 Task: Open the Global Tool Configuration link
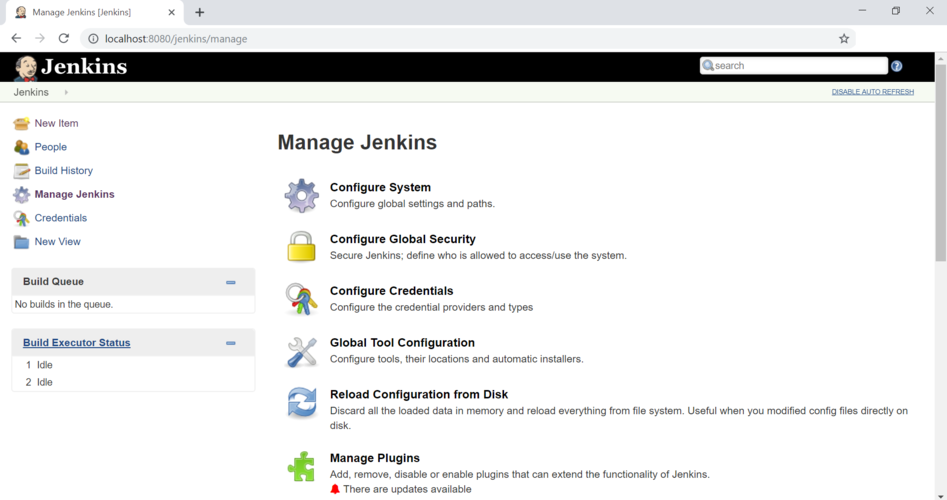tap(402, 343)
